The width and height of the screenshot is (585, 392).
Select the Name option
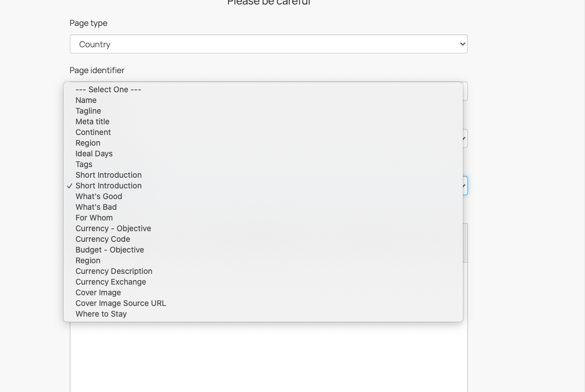click(x=263, y=100)
